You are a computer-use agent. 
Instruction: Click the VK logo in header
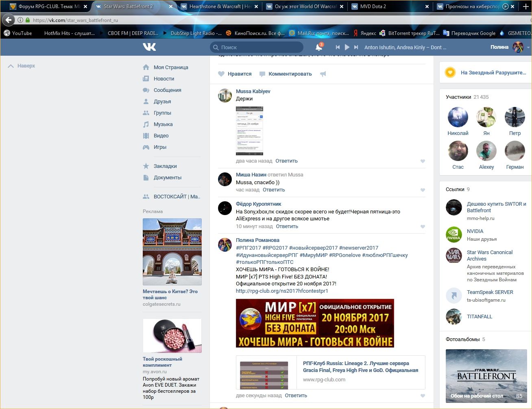149,47
